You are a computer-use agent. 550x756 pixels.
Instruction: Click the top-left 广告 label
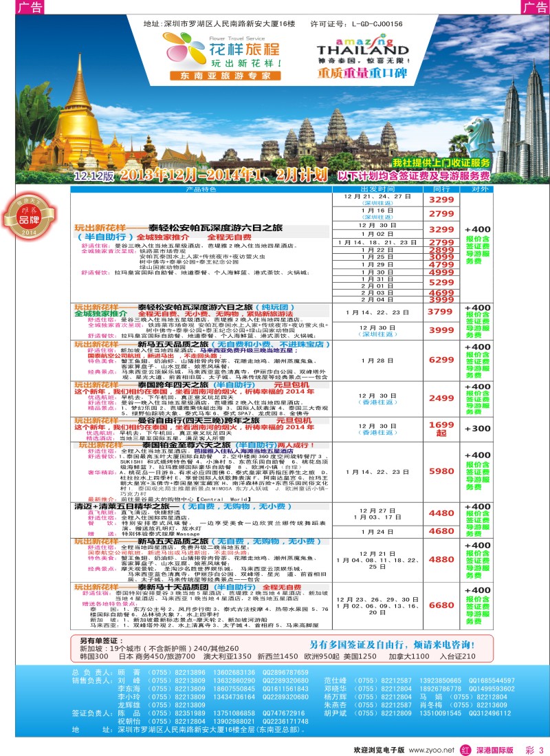pos(30,8)
